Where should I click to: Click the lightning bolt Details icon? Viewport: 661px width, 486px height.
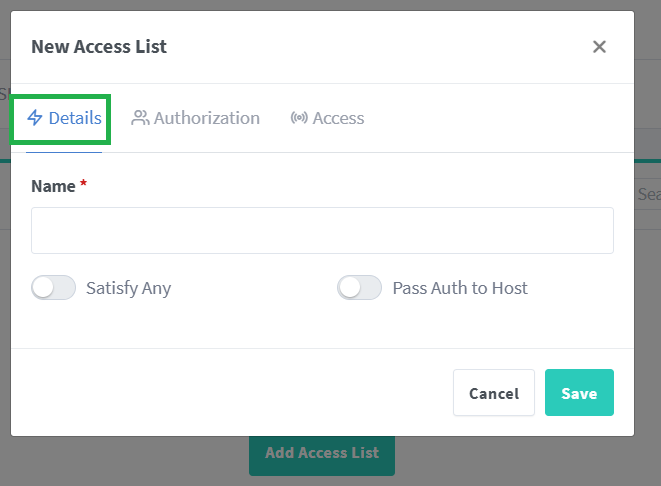(x=35, y=118)
